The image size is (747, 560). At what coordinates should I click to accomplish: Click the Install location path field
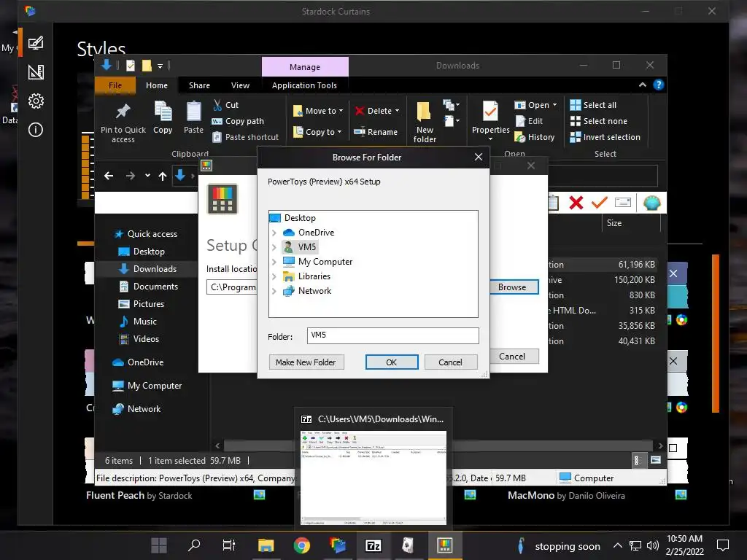pos(232,287)
